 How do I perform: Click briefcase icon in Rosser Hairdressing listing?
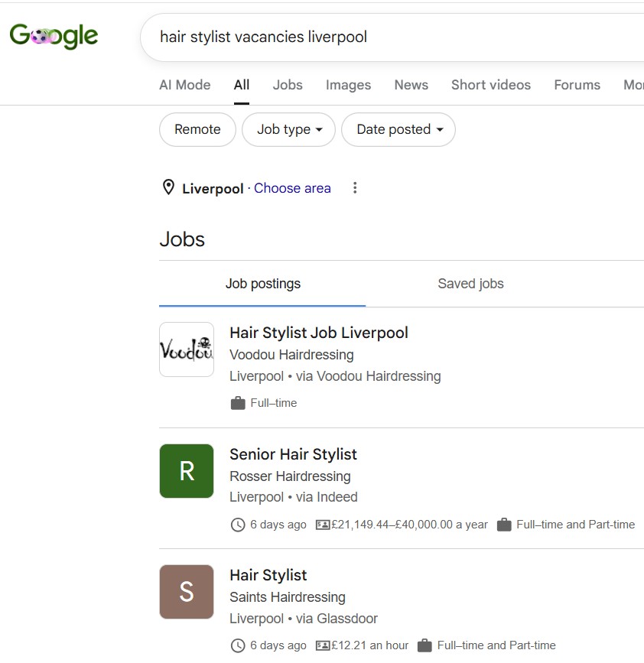point(503,525)
